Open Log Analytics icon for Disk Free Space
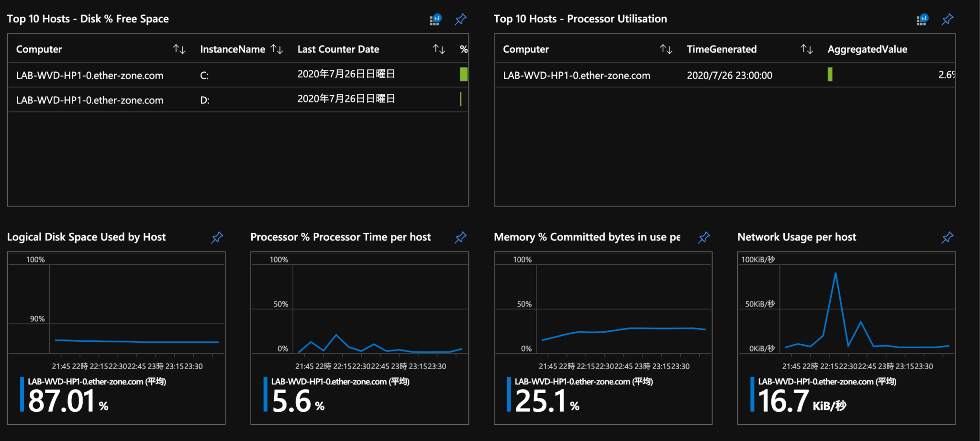The height and width of the screenshot is (441, 980). coord(435,19)
